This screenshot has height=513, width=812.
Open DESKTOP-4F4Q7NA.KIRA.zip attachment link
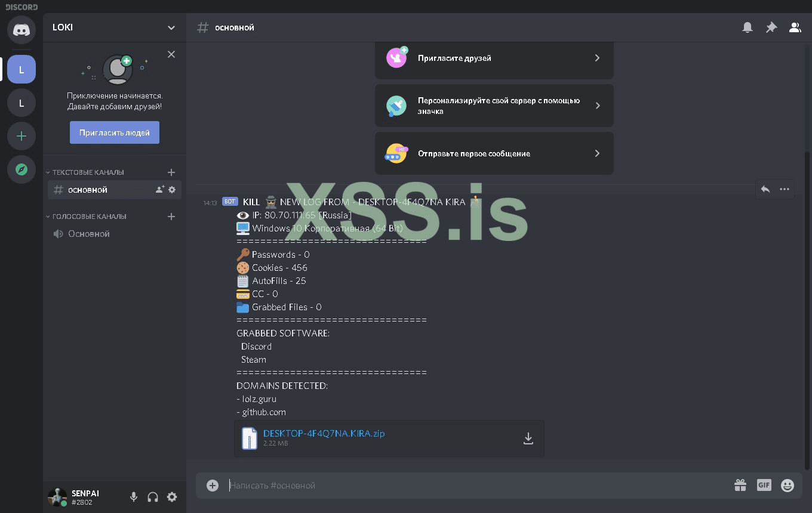(324, 434)
